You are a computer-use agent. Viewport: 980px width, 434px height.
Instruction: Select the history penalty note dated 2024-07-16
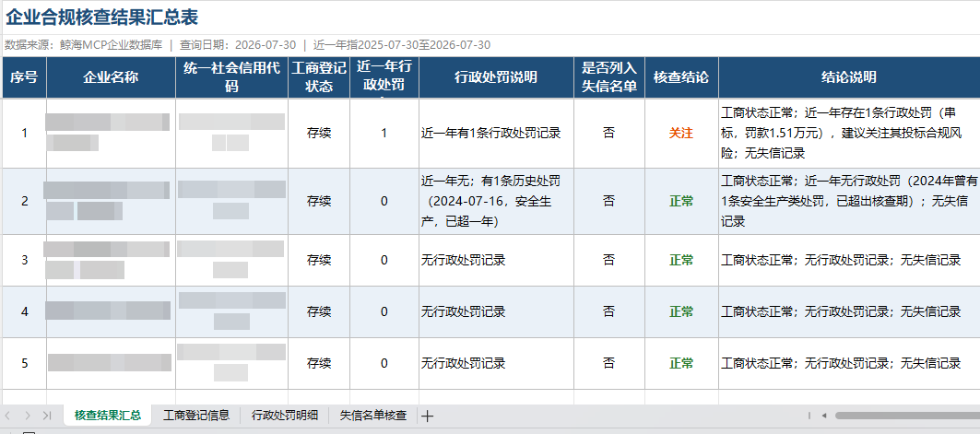496,201
